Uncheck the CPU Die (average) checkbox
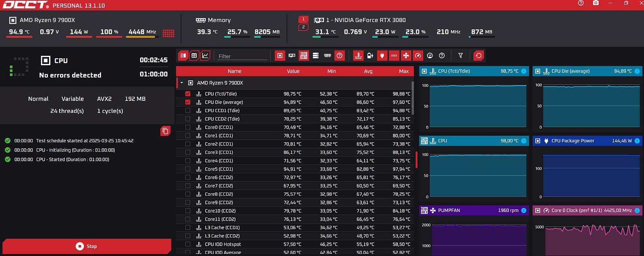The height and width of the screenshot is (256, 644). coord(188,102)
